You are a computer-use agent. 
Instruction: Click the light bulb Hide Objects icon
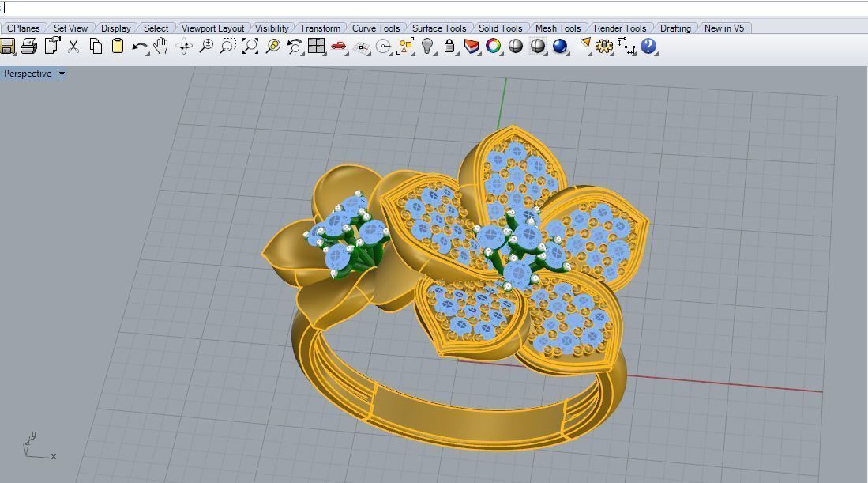(x=426, y=46)
